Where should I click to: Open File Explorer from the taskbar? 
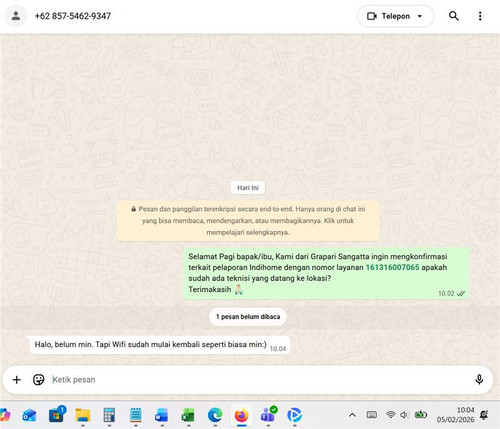click(83, 415)
